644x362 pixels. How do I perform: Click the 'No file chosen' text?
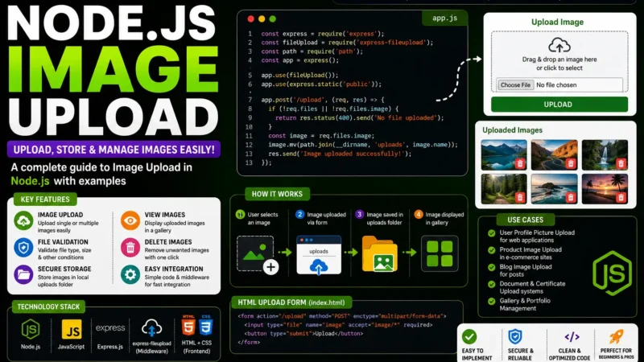[556, 85]
